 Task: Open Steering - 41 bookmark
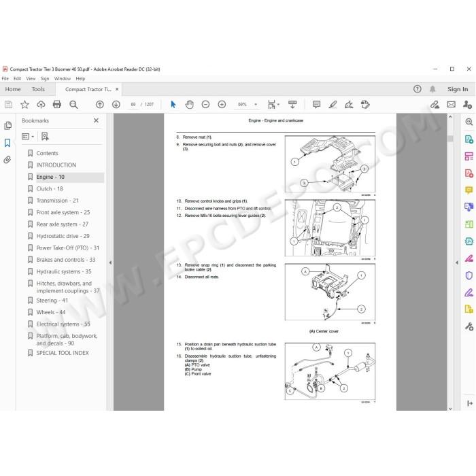pos(52,301)
